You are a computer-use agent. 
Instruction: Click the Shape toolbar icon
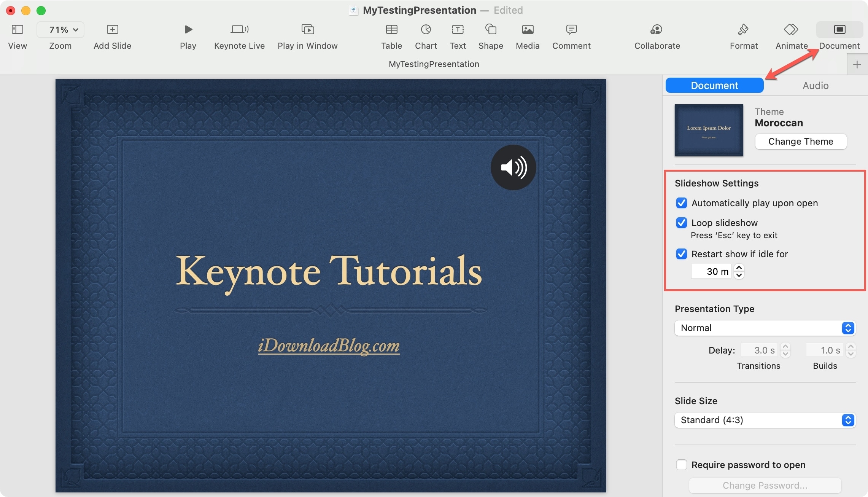click(490, 29)
